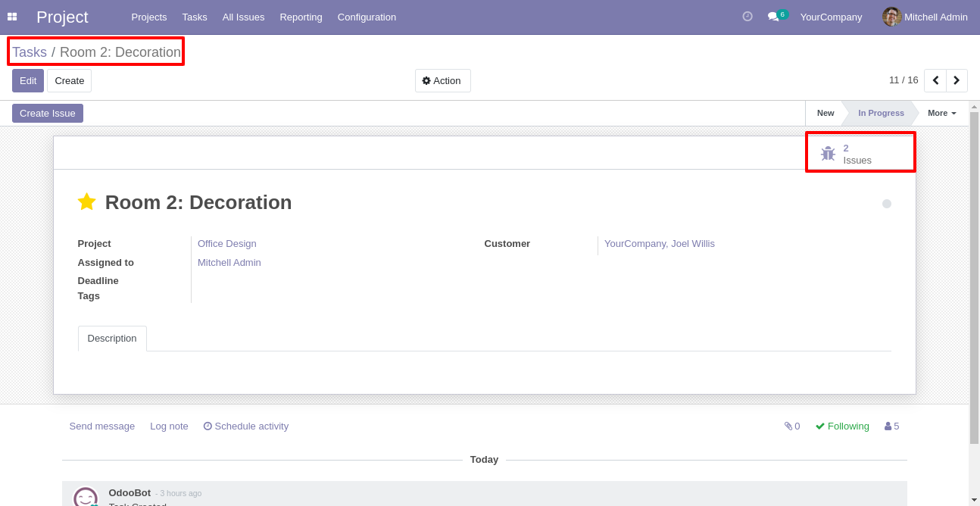Toggle the yellow priority star
The width and height of the screenshot is (980, 506).
point(87,201)
